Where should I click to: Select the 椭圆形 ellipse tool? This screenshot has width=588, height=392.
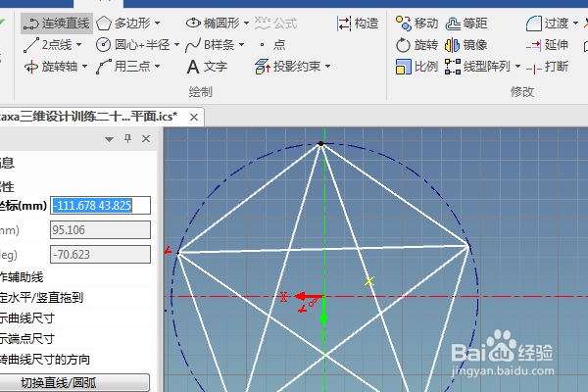click(x=213, y=24)
